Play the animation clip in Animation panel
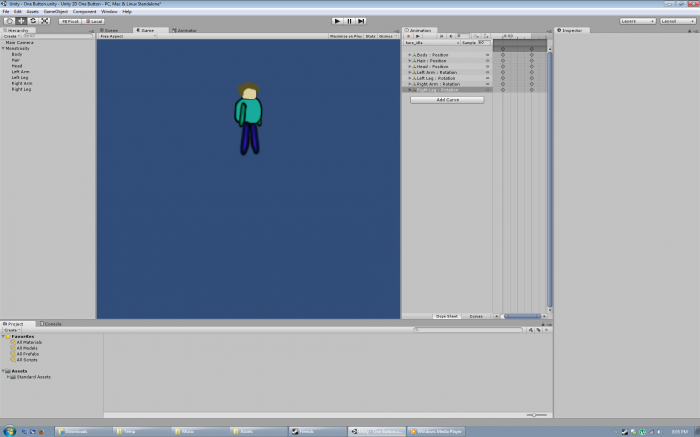The height and width of the screenshot is (437, 700). coord(418,36)
